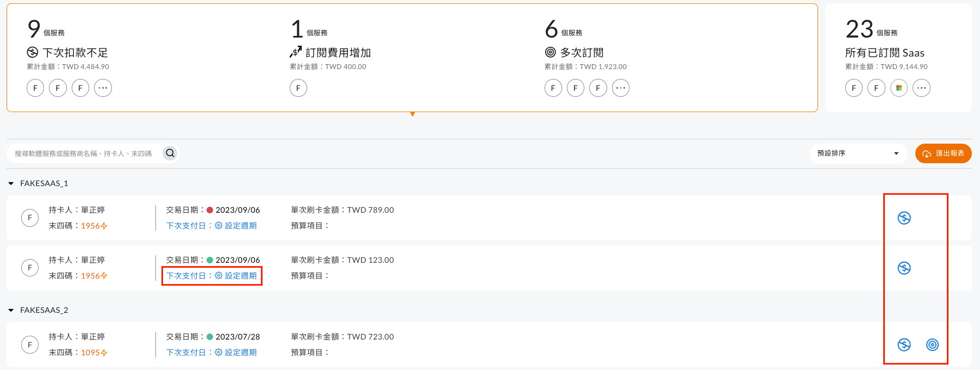Collapse the FAKESAAS_2 group
The height and width of the screenshot is (370, 980).
click(11, 310)
